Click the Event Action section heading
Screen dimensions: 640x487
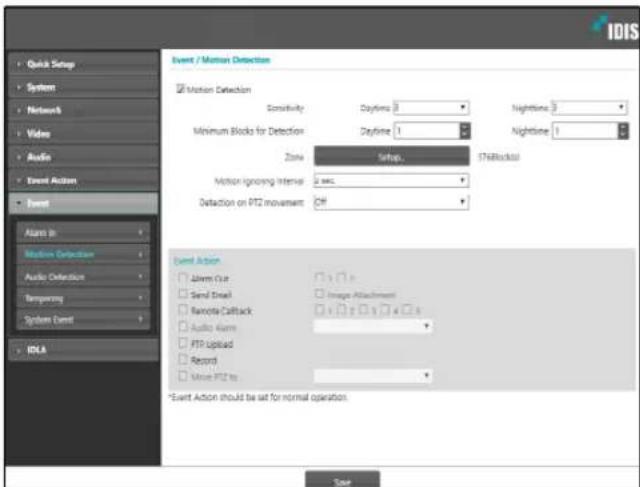click(197, 260)
